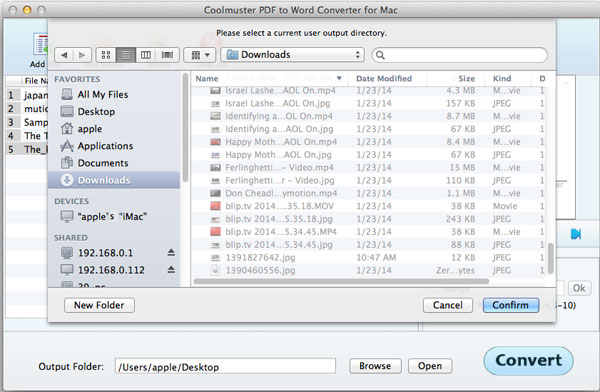Click into the file search field
Viewport: 600px width, 392px height.
click(x=460, y=55)
